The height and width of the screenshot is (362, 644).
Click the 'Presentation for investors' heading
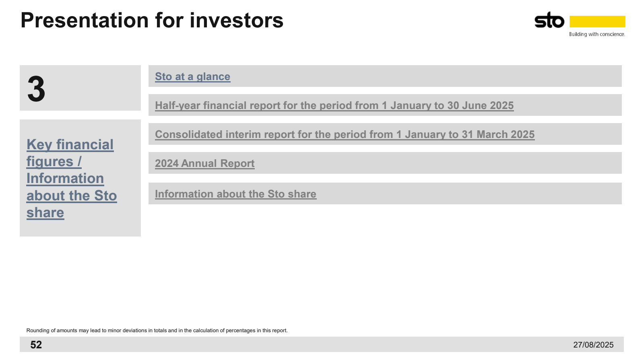pos(152,20)
